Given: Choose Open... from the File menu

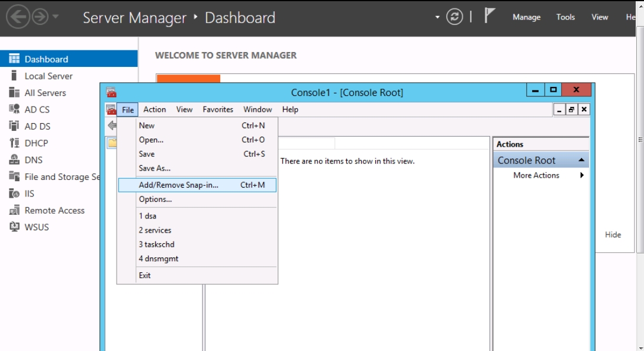Looking at the screenshot, I should (197, 140).
